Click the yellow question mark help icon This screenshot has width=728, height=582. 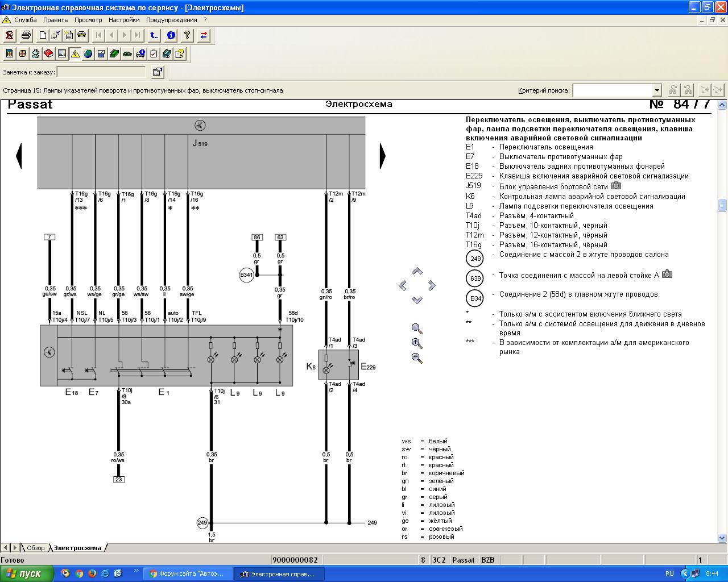coord(187,35)
